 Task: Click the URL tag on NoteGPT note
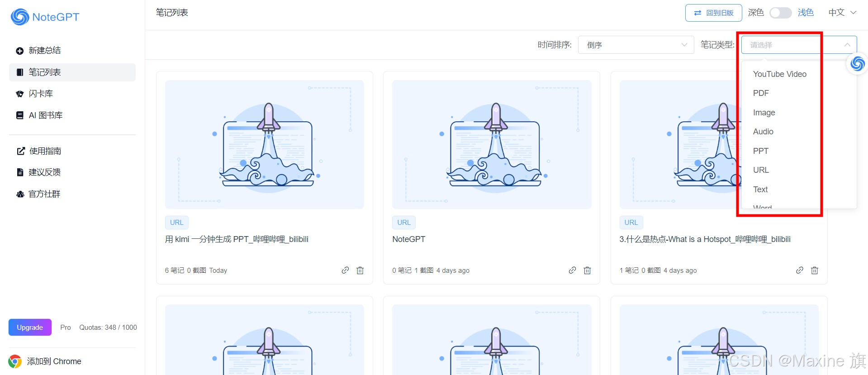pos(404,223)
